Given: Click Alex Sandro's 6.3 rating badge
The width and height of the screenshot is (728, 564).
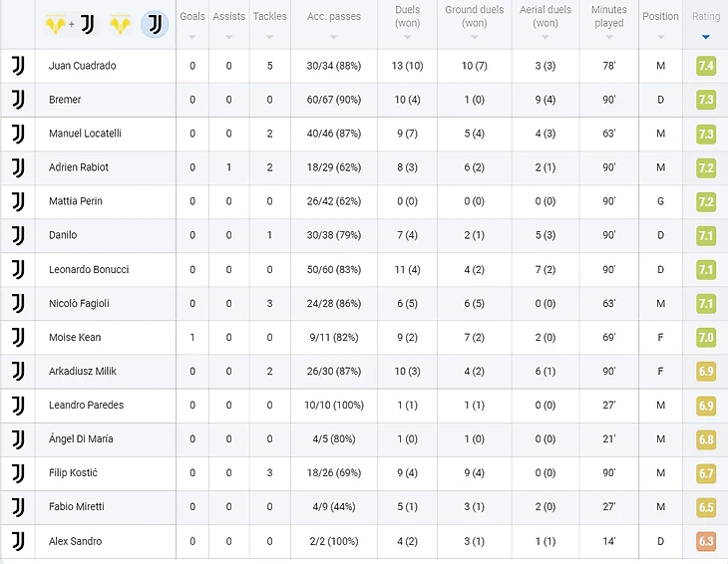Looking at the screenshot, I should coord(706,541).
